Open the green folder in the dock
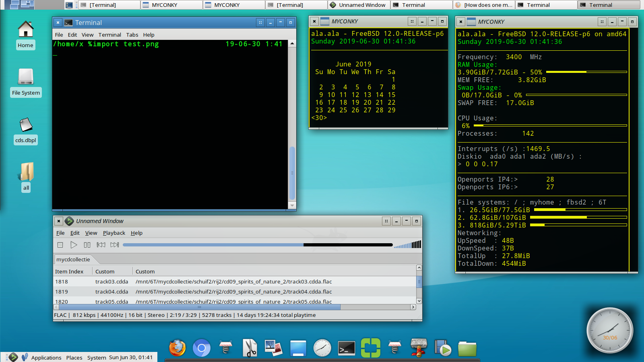Image resolution: width=644 pixels, height=362 pixels. [467, 349]
